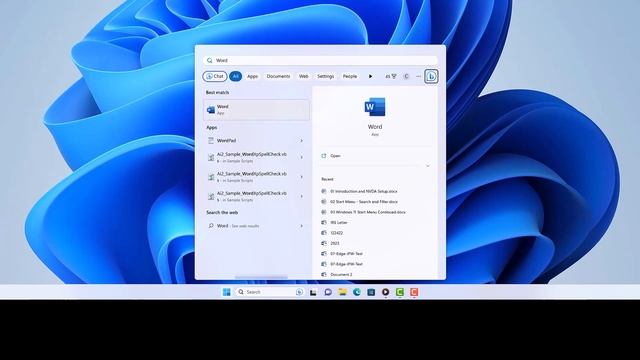This screenshot has height=360, width=640.
Task: Expand the WordPad result chevron
Action: pos(302,141)
